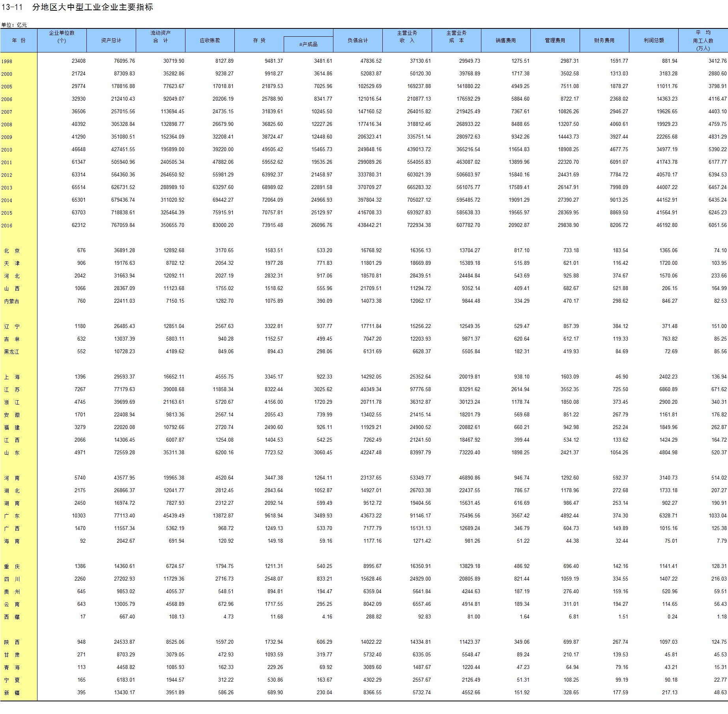The height and width of the screenshot is (714, 728).
Task: Select the 2013 year row label
Action: pos(7,187)
